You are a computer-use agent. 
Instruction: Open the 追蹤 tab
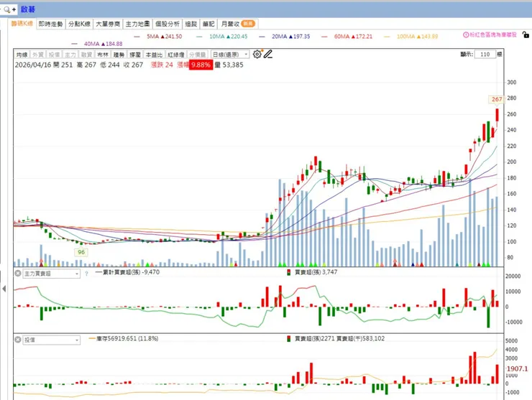pyautogui.click(x=191, y=24)
